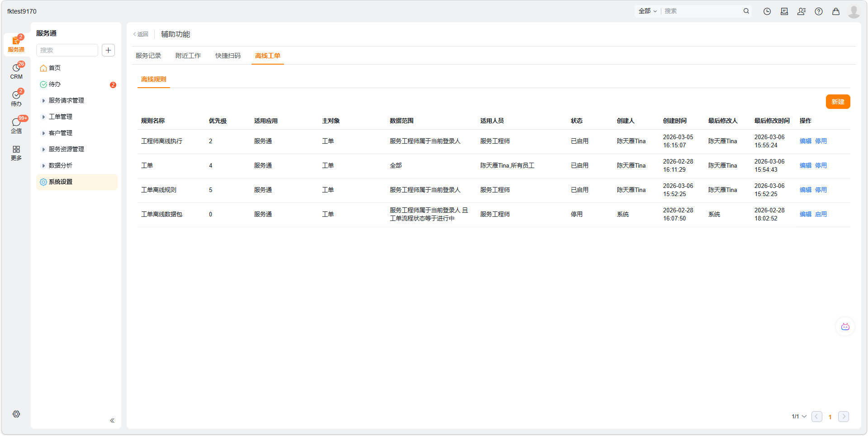The height and width of the screenshot is (436, 868).
Task: Click the 工单离线数据包 rule name
Action: coord(161,214)
